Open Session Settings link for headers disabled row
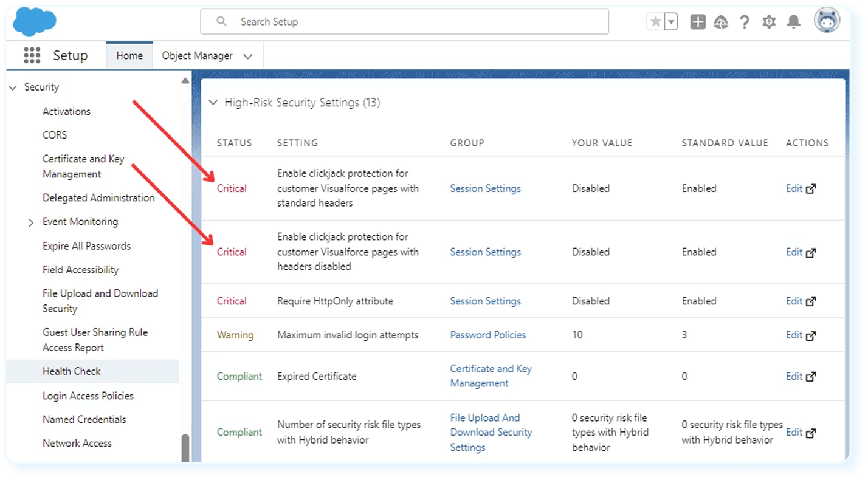This screenshot has width=868, height=480. pyautogui.click(x=485, y=252)
